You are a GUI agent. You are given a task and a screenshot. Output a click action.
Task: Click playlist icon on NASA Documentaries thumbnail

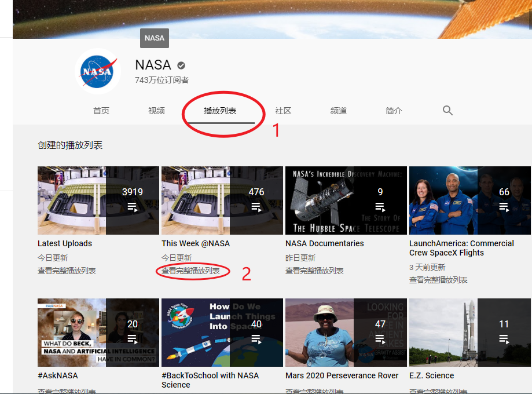click(380, 207)
